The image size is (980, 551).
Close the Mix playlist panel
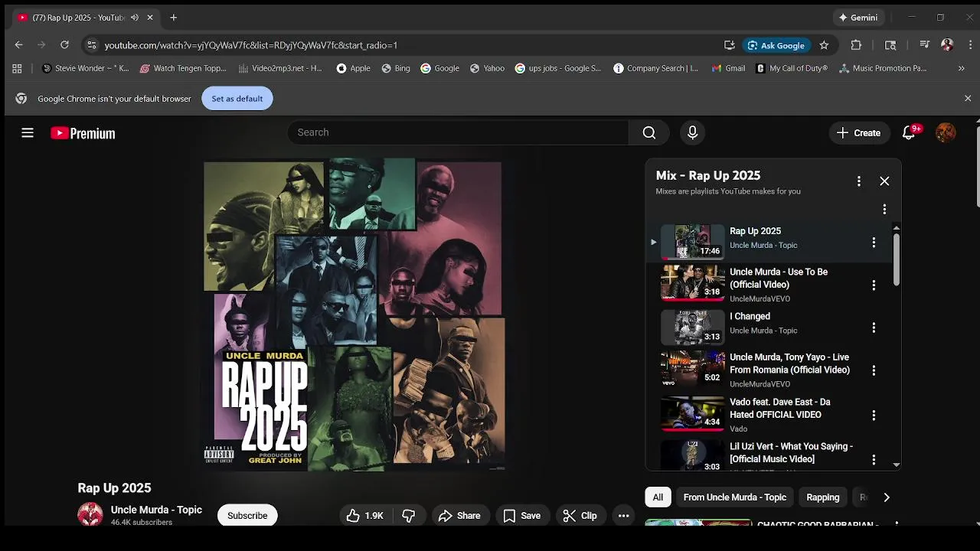click(884, 181)
